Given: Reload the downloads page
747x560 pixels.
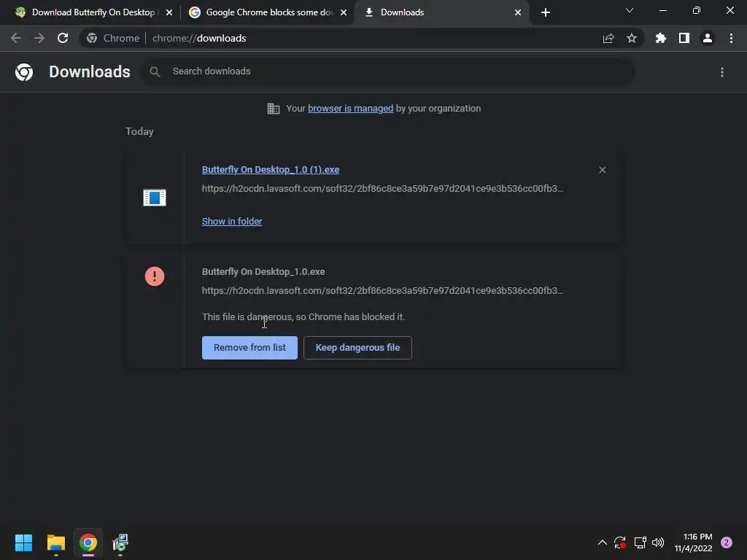Looking at the screenshot, I should pos(63,38).
